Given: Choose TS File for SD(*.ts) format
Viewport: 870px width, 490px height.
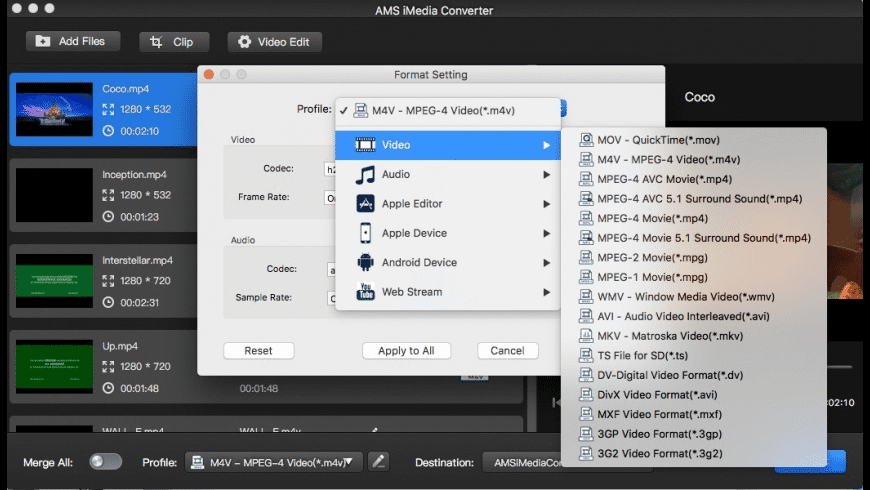Looking at the screenshot, I should click(x=694, y=356).
